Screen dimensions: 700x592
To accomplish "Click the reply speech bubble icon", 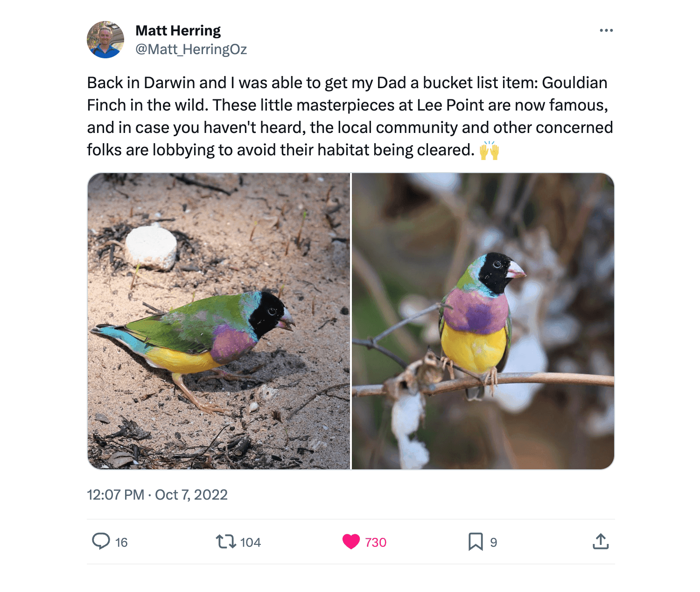I will click(101, 541).
